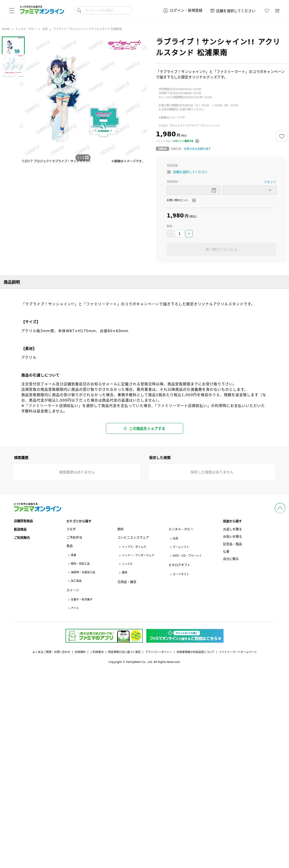Image resolution: width=289 pixels, height=868 pixels.
Task: Open お返しを贈る link
Action: [x=233, y=529]
